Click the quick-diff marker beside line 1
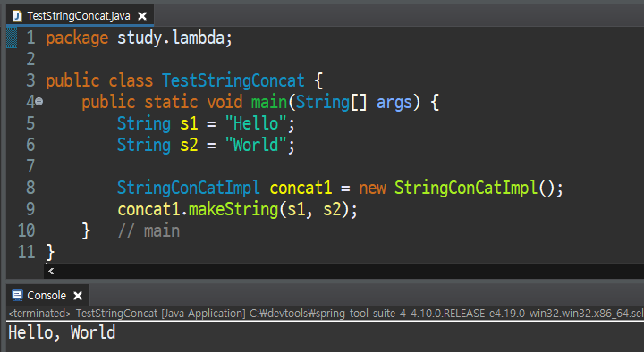The image size is (644, 352). pos(12,38)
